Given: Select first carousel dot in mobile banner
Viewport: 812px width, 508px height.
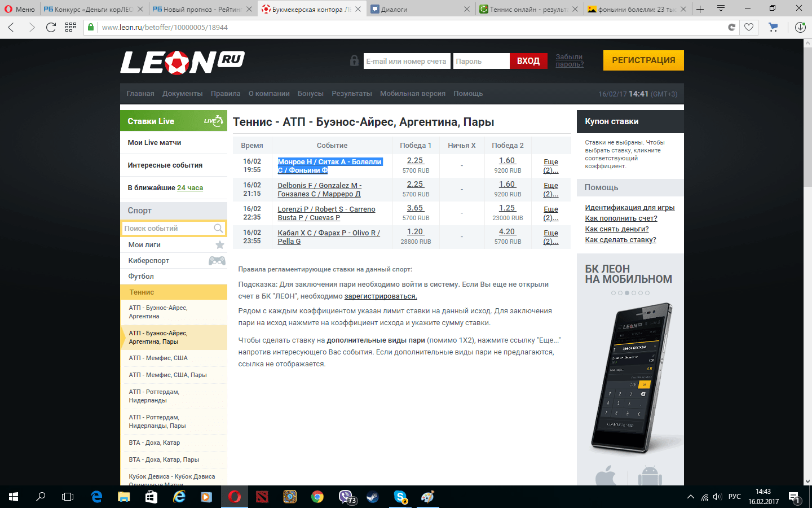Looking at the screenshot, I should [614, 293].
